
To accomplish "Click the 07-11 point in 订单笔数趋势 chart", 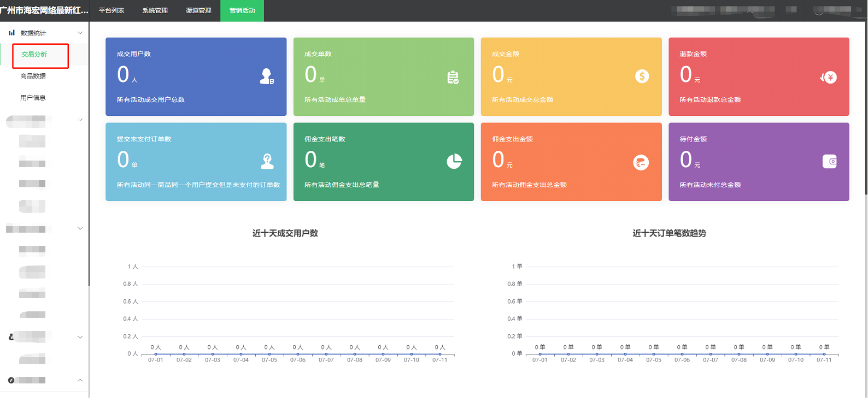I will click(x=824, y=354).
